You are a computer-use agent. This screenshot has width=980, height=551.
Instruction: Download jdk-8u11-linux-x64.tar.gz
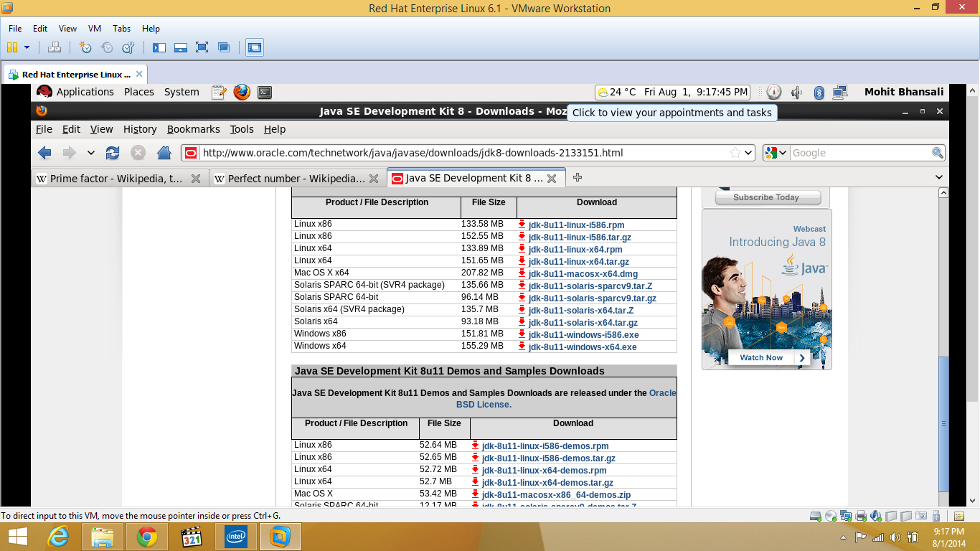[x=579, y=261]
